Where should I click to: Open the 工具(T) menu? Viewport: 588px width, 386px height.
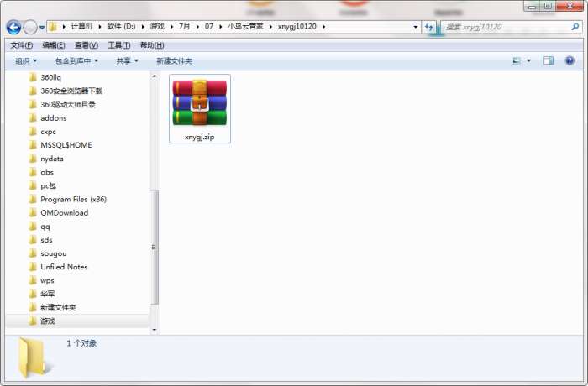[119, 45]
